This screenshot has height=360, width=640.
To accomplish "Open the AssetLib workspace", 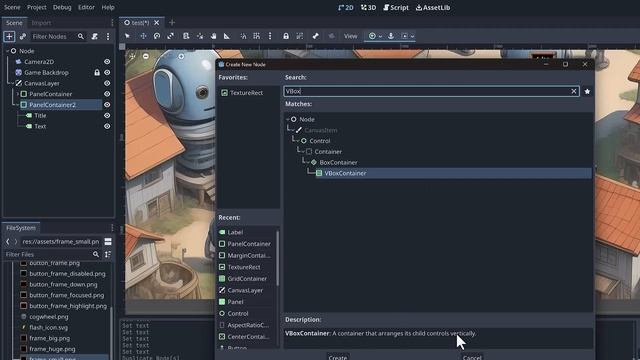I will coord(433,7).
